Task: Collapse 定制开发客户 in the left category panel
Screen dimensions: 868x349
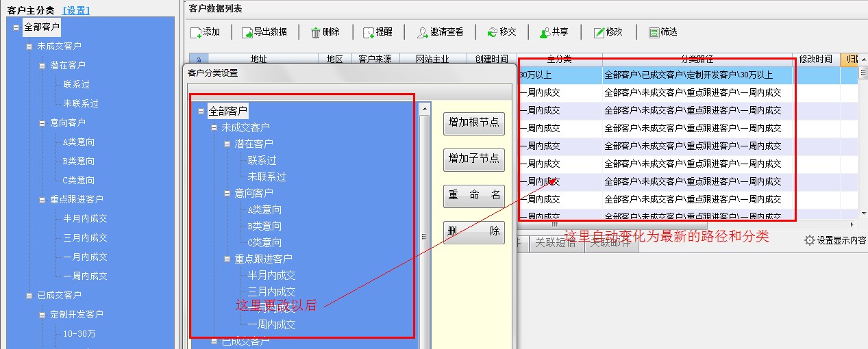Action: tap(42, 315)
